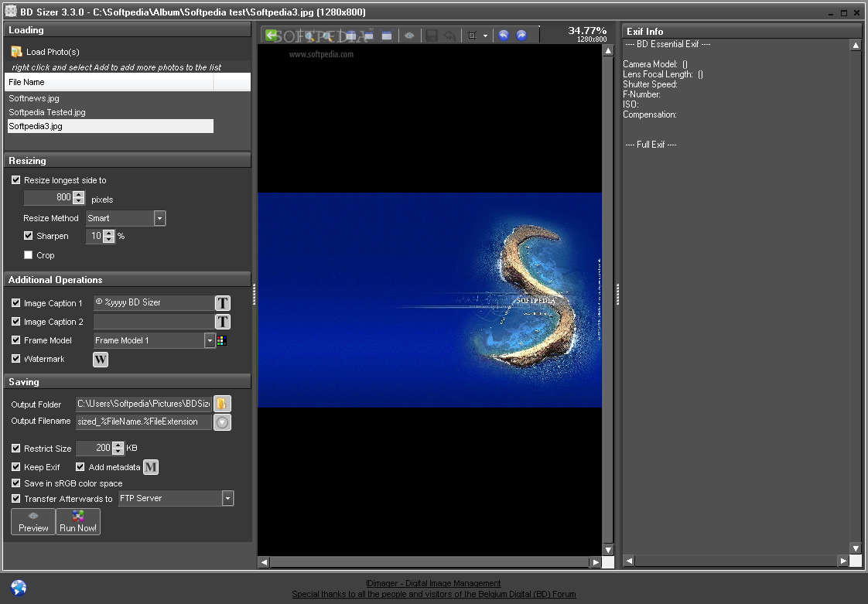
Task: Open metadata settings M button
Action: [151, 467]
